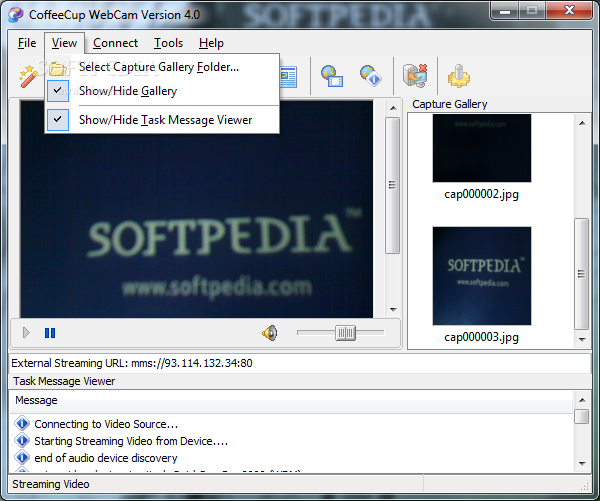Open the Help menu
Screen dimensions: 600x501
[211, 43]
